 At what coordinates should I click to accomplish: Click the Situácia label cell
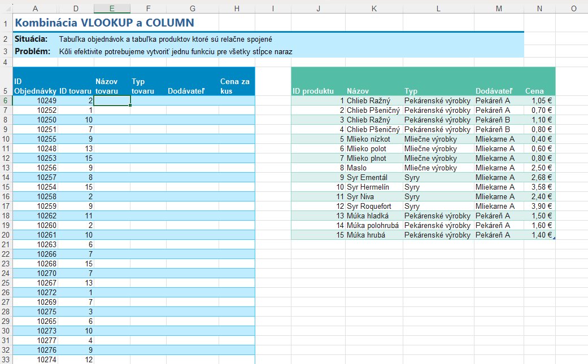pos(31,39)
